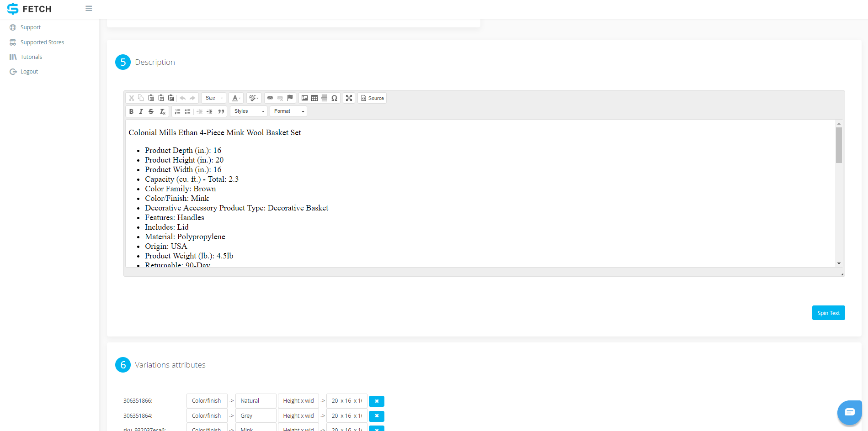Image resolution: width=868 pixels, height=431 pixels.
Task: Insert an anchor with flag icon
Action: pyautogui.click(x=290, y=98)
